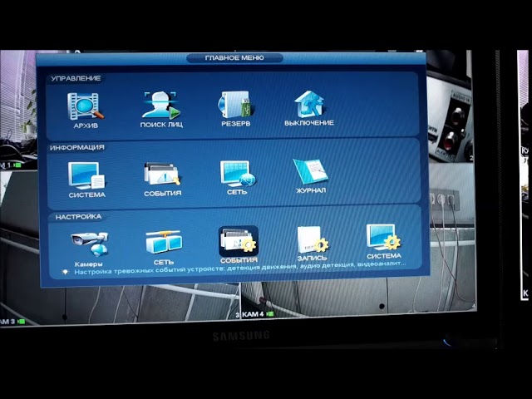Click the Главное меню title bar

(x=234, y=58)
